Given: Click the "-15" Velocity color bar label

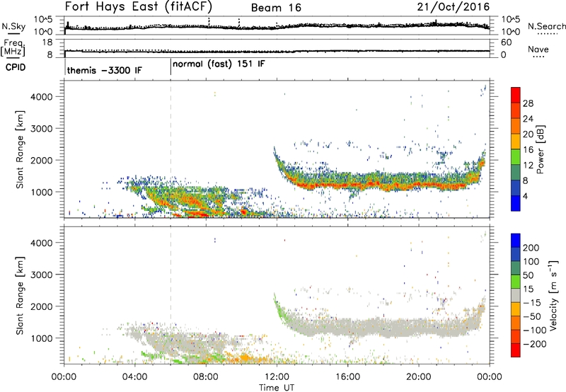Looking at the screenshot, I should (x=532, y=302).
